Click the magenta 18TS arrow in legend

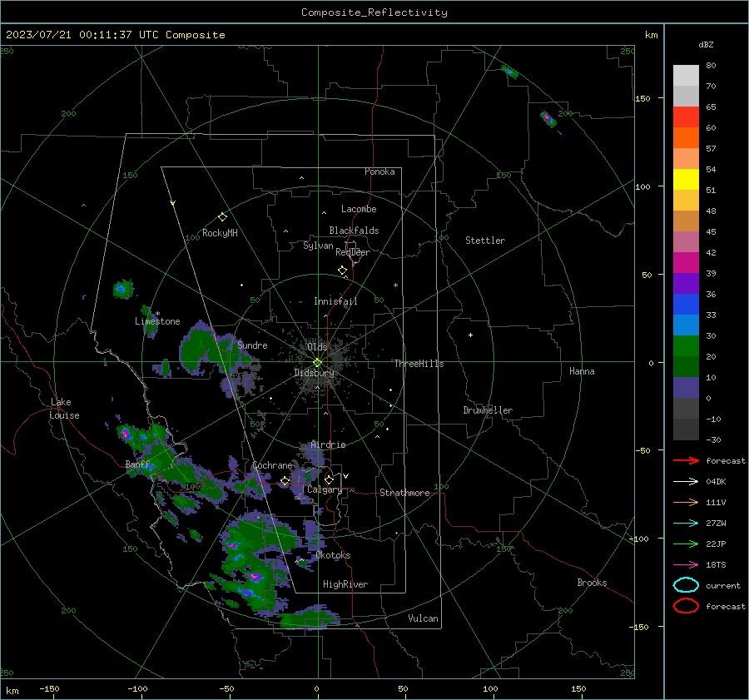pyautogui.click(x=686, y=565)
